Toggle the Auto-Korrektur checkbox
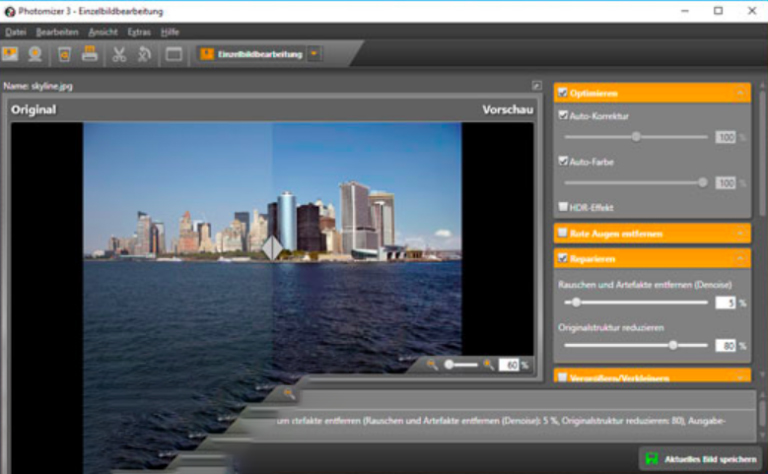768x474 pixels. (563, 116)
